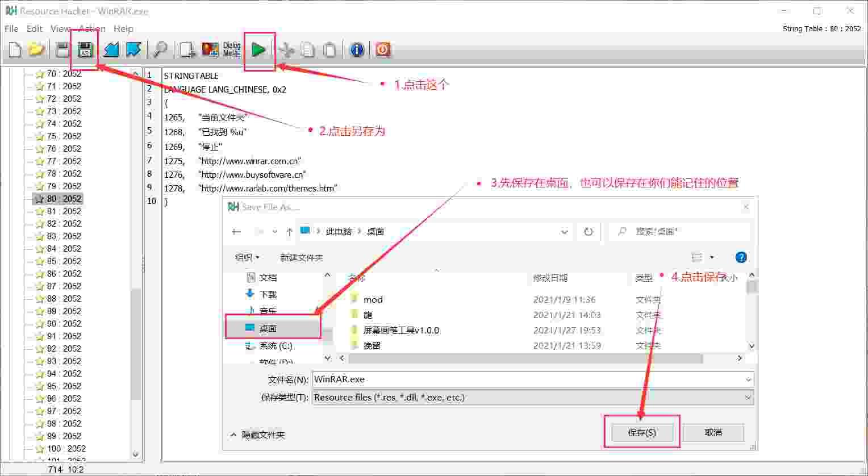Expand the 文件名 filename history dropdown
868x476 pixels.
(748, 379)
